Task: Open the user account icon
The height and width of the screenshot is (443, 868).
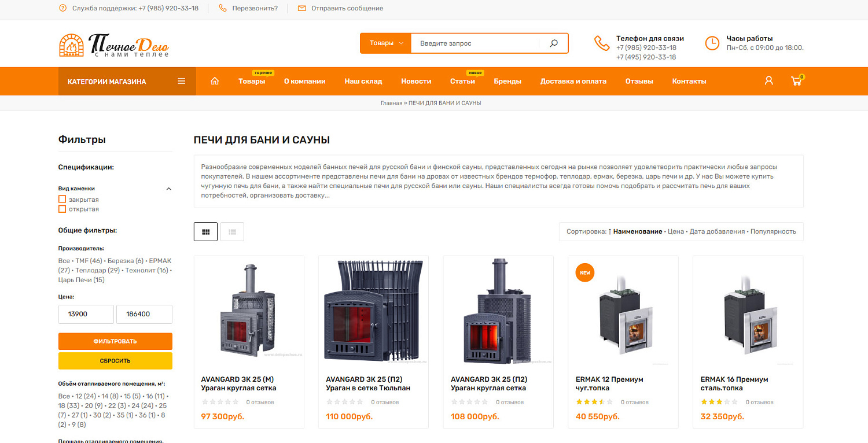Action: click(x=768, y=81)
